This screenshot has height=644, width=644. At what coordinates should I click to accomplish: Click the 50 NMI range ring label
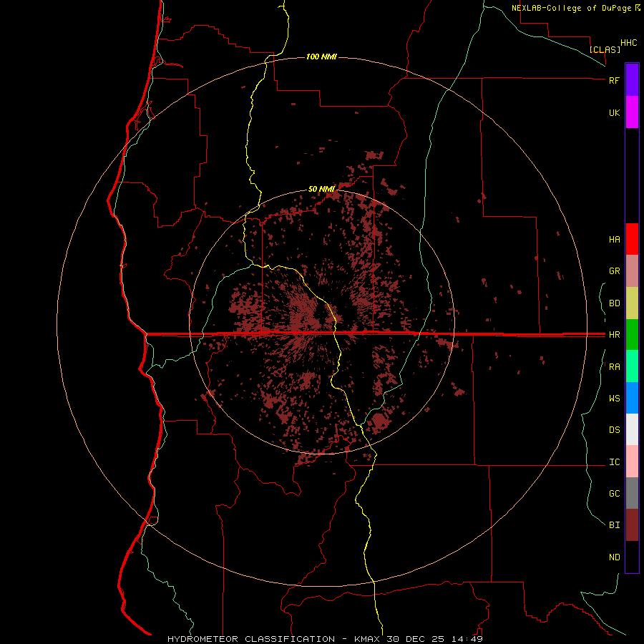pos(321,189)
